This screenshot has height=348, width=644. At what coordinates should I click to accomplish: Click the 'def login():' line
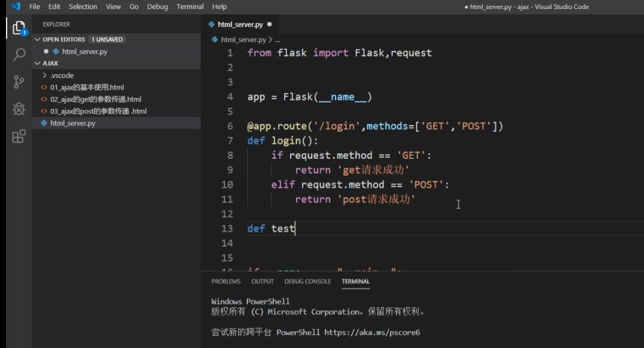tap(282, 141)
